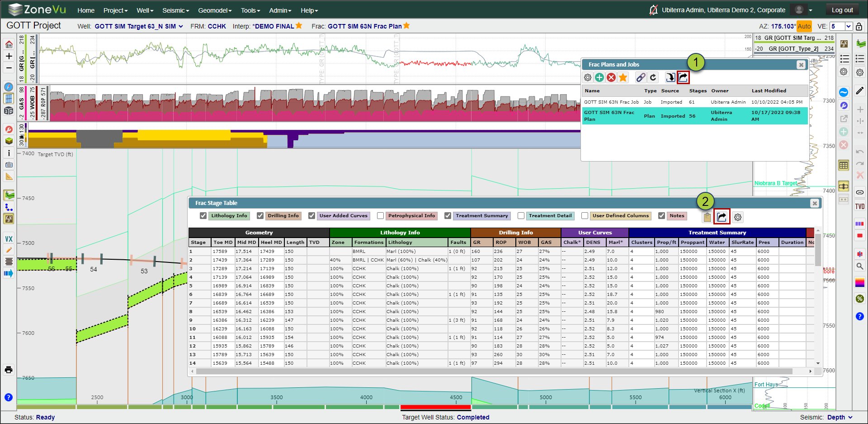This screenshot has height=424, width=868.
Task: Toggle the Notes checkbox
Action: 661,216
